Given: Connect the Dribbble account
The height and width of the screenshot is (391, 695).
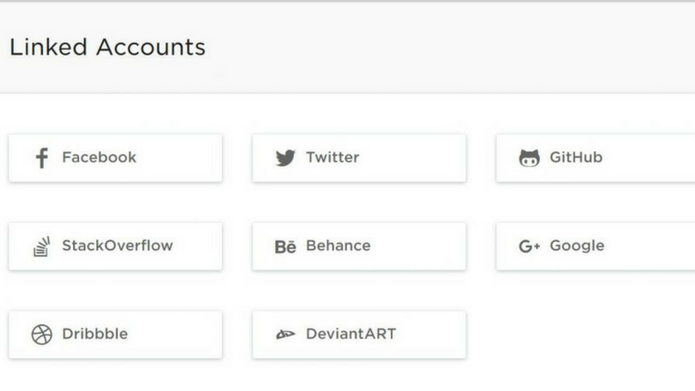Looking at the screenshot, I should [x=115, y=335].
